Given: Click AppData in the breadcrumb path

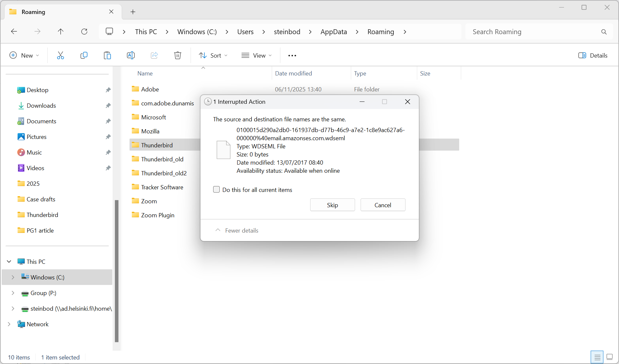Looking at the screenshot, I should click(x=334, y=32).
